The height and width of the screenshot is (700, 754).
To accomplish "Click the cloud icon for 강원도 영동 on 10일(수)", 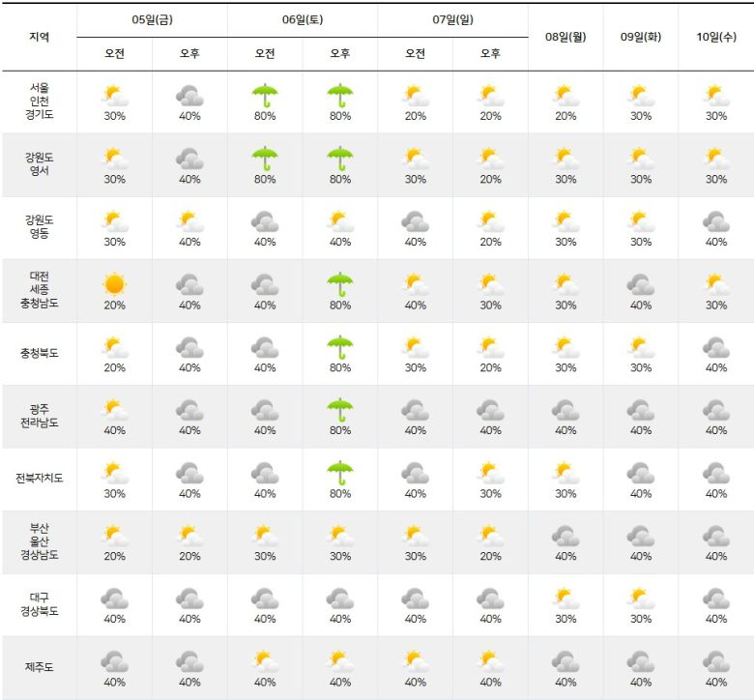I will coord(715,221).
